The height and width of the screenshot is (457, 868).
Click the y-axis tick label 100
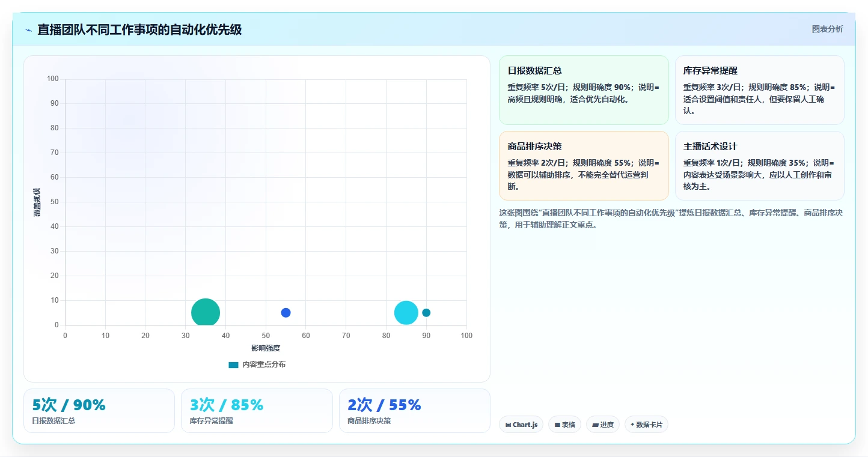53,79
